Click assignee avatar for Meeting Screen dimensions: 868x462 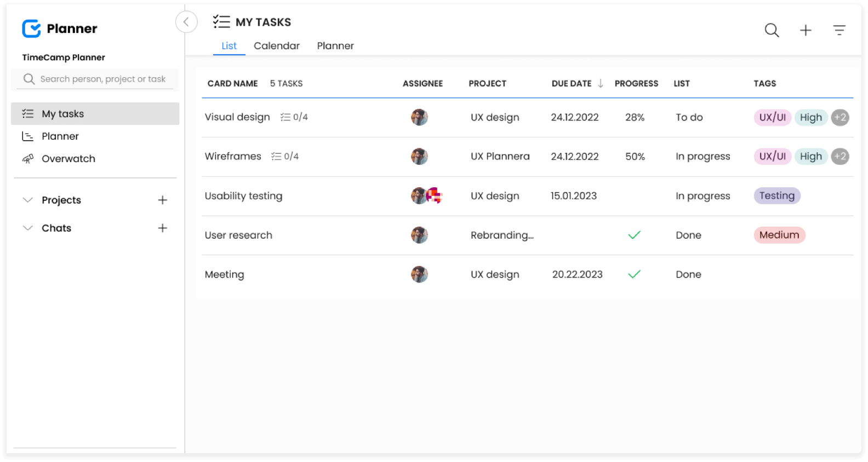click(419, 274)
